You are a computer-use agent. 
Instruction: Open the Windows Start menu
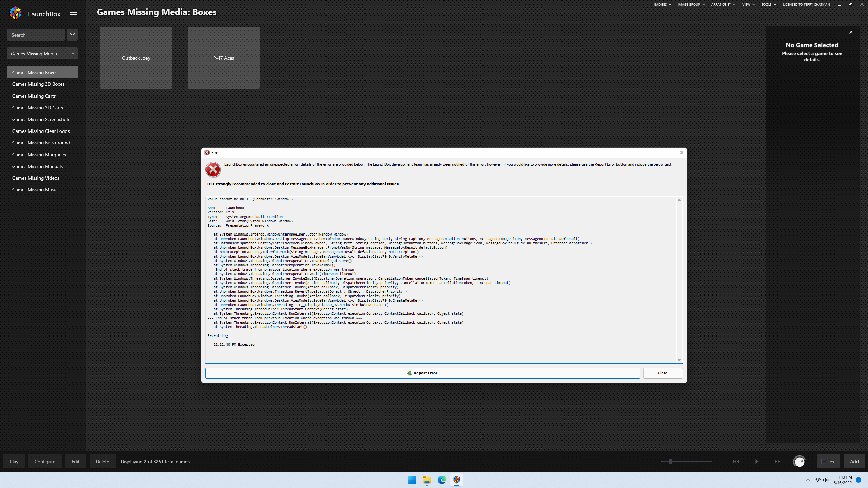412,480
